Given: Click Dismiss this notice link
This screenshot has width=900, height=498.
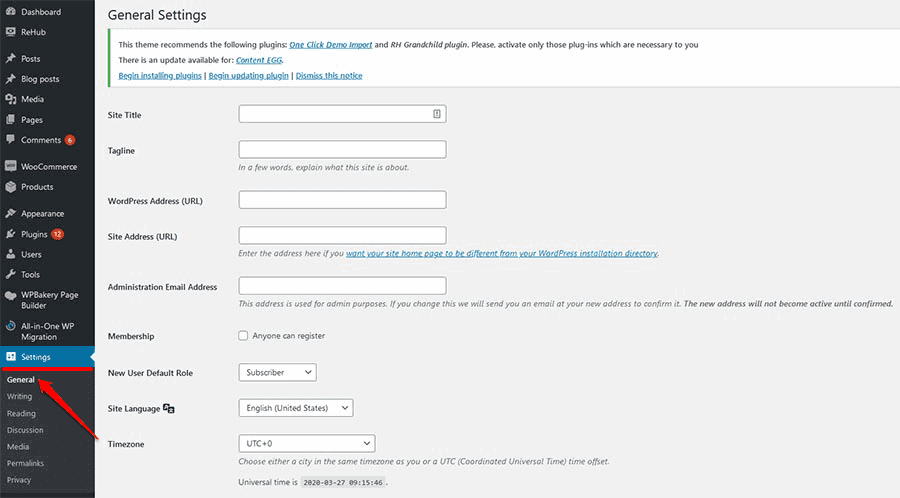Looking at the screenshot, I should point(329,76).
